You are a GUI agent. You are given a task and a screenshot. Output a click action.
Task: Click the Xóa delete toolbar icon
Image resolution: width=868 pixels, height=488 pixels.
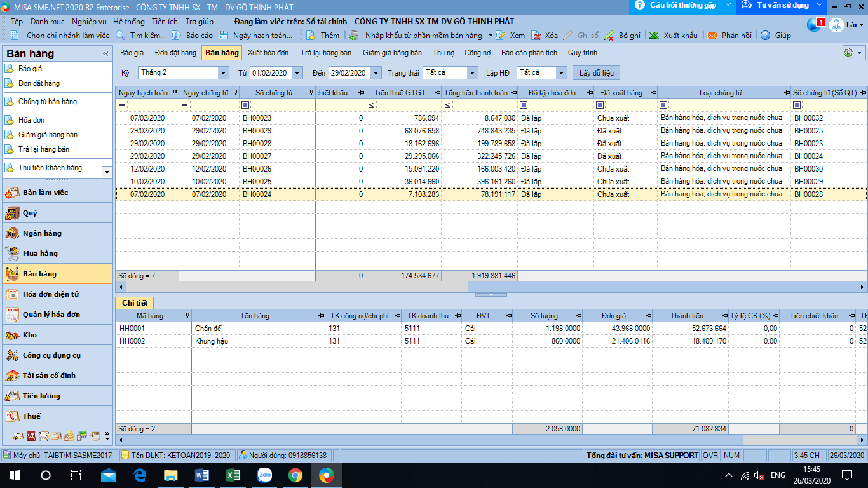[x=536, y=36]
